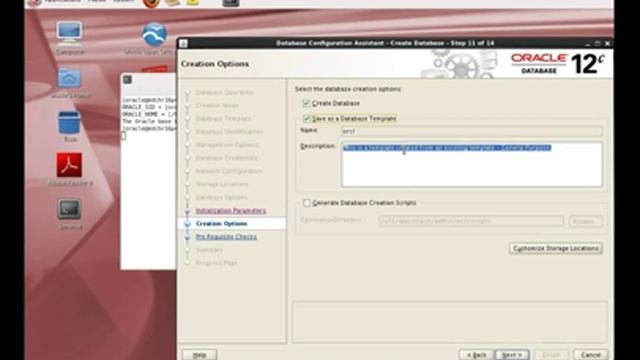Click the Database Configuration Assistant title bar icon
640x360 pixels.
pos(183,43)
